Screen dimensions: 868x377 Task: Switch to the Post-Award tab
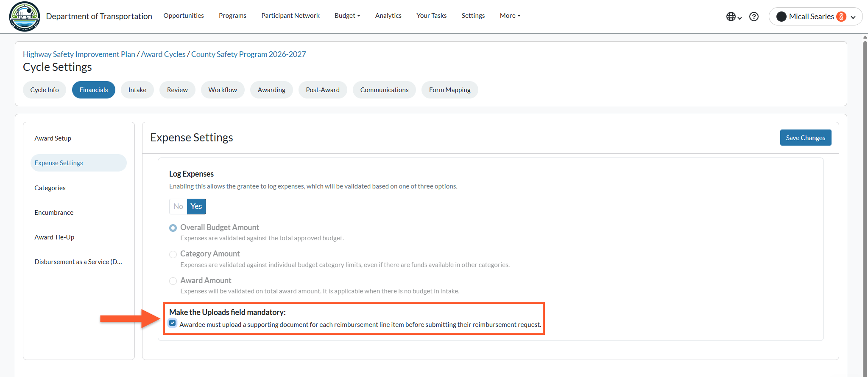[x=323, y=90]
